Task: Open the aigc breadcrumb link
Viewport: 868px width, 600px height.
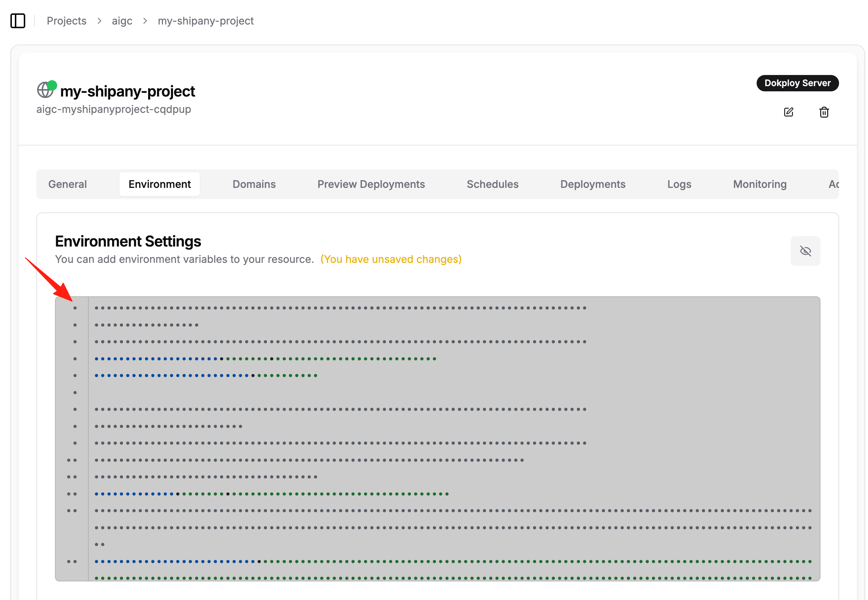Action: tap(122, 21)
